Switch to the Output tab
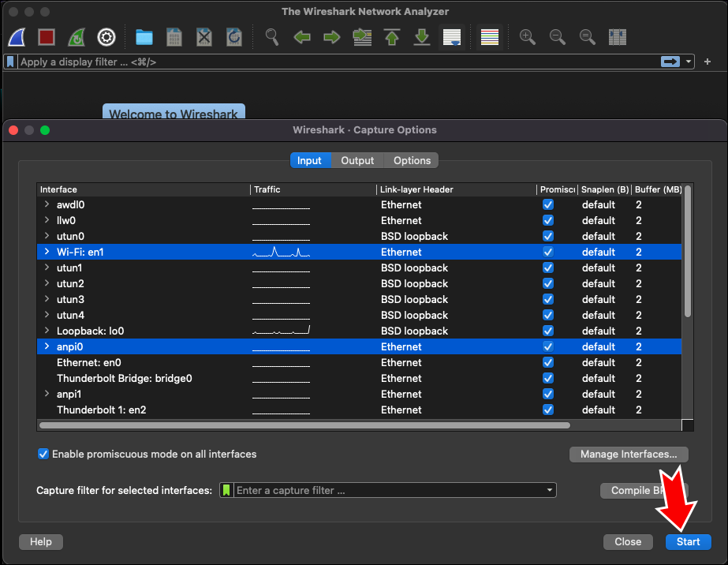Image resolution: width=728 pixels, height=565 pixels. click(x=357, y=160)
